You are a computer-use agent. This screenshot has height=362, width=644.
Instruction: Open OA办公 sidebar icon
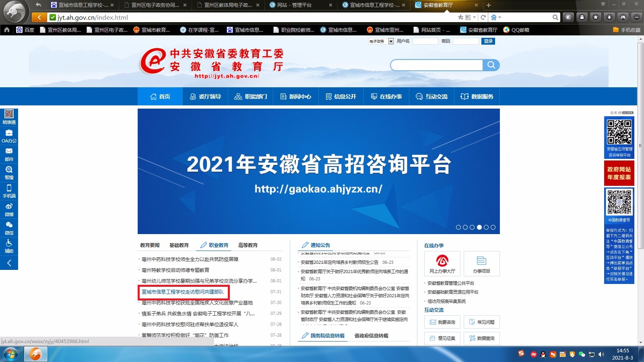[9, 136]
